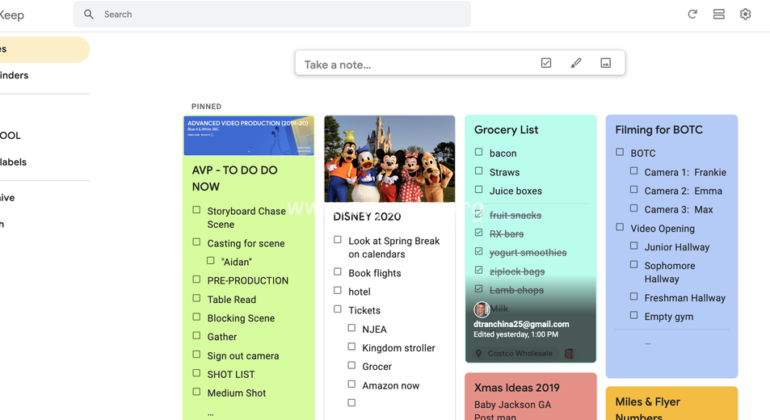Uncheck the 'RX bars' checkbox

479,233
